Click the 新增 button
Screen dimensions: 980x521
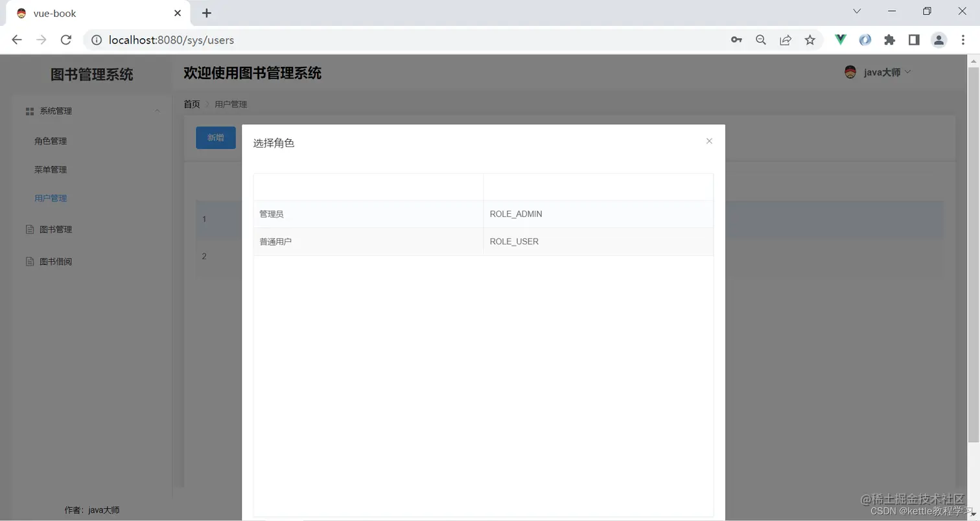coord(215,137)
